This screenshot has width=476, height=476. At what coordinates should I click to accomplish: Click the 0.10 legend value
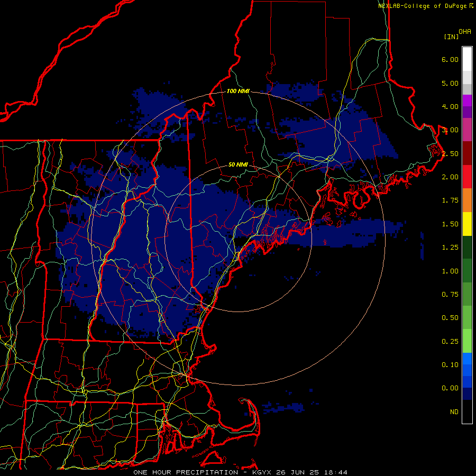(450, 365)
